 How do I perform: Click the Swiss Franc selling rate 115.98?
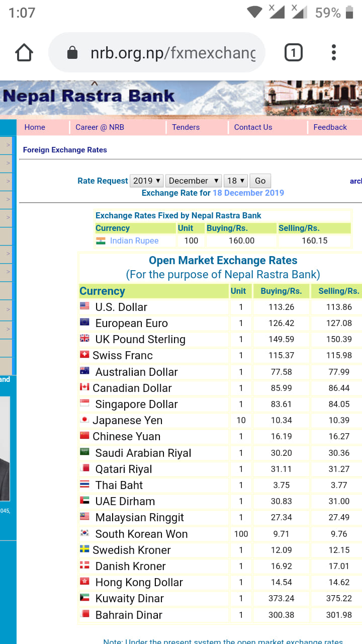pos(339,355)
